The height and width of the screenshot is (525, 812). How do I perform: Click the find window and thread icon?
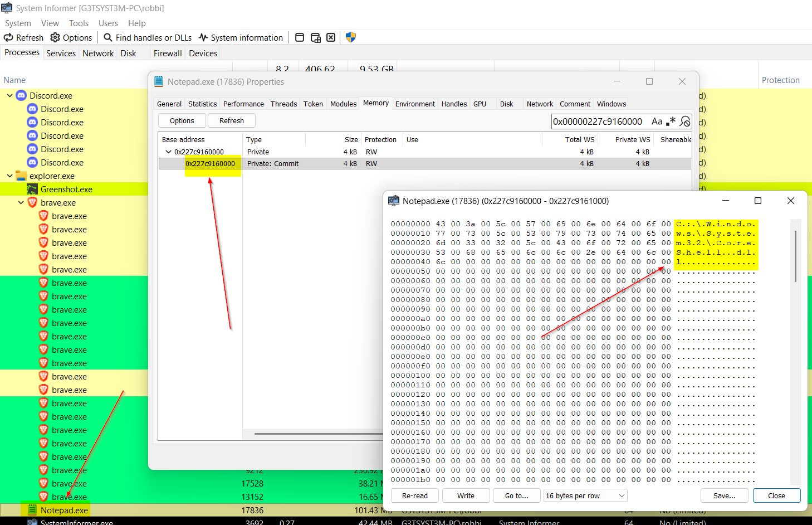point(315,37)
